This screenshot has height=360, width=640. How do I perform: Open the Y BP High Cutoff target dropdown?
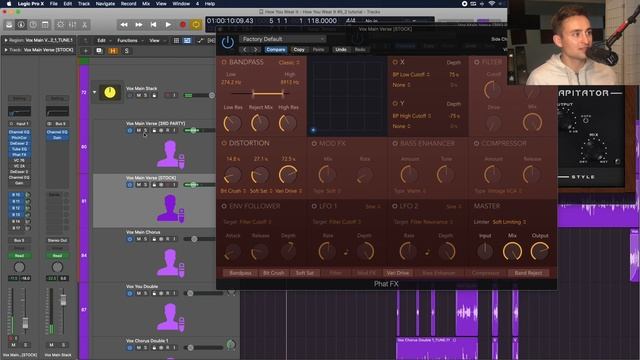(x=412, y=116)
